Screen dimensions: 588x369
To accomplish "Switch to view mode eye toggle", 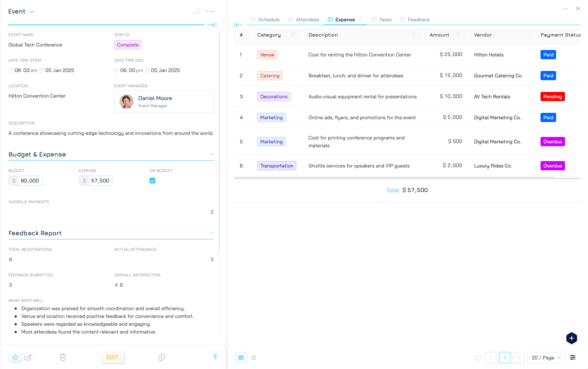I will coord(15,357).
